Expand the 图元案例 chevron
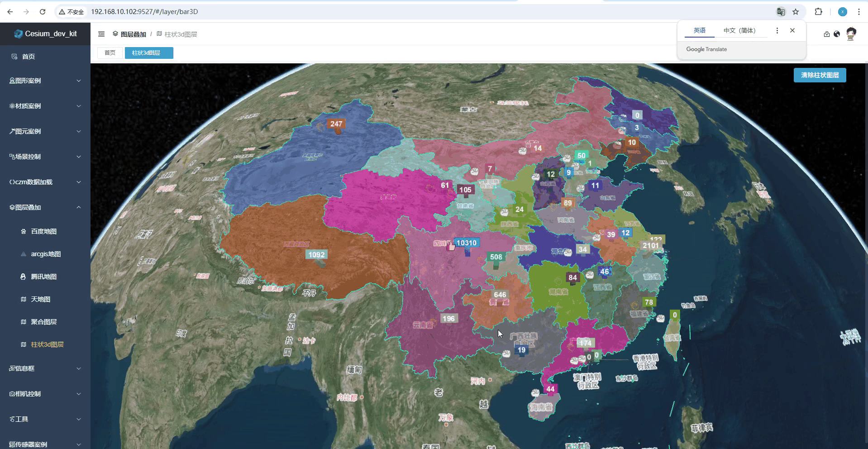Image resolution: width=868 pixels, height=449 pixels. pos(79,131)
